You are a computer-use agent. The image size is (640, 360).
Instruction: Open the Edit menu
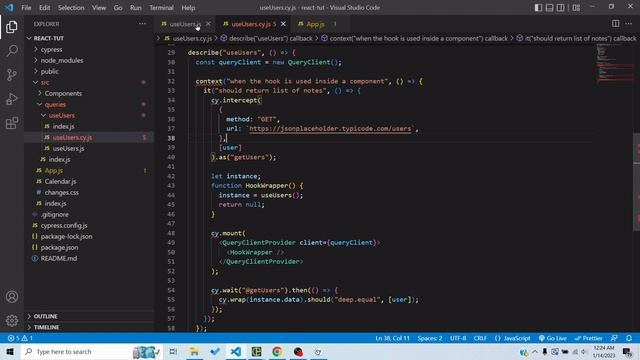44,8
